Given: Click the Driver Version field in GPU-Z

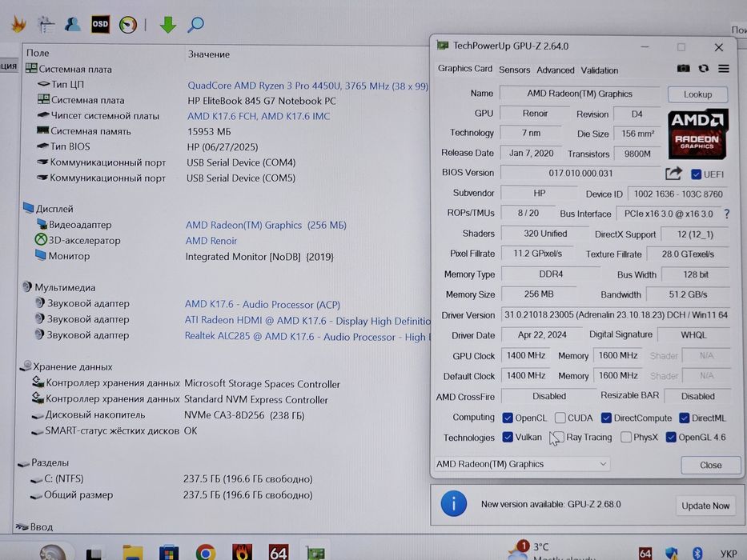Looking at the screenshot, I should tap(616, 314).
